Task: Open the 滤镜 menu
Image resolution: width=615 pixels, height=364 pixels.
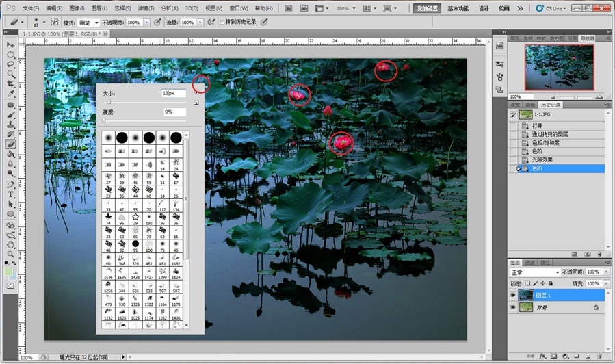Action: [x=146, y=8]
